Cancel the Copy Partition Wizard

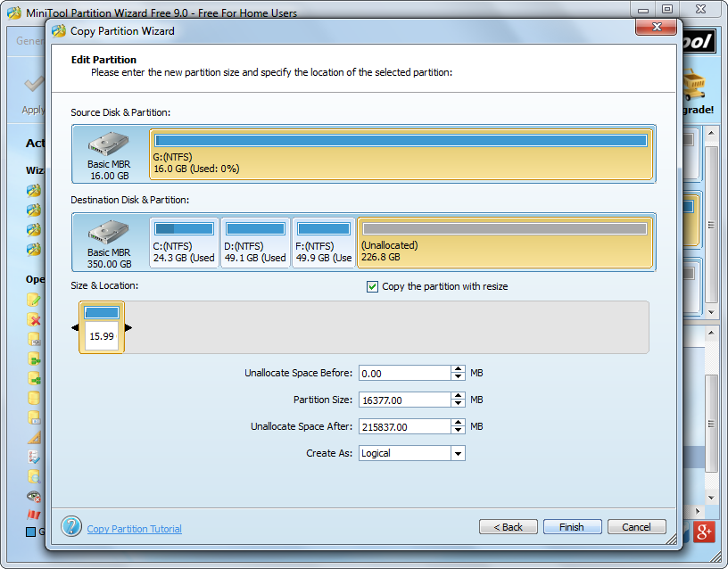(x=636, y=527)
